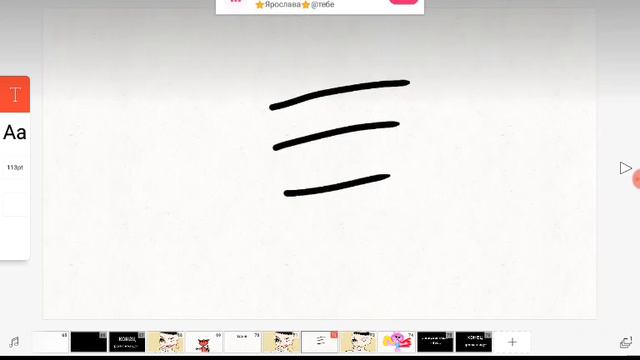Open the Aa font picker

pyautogui.click(x=15, y=133)
